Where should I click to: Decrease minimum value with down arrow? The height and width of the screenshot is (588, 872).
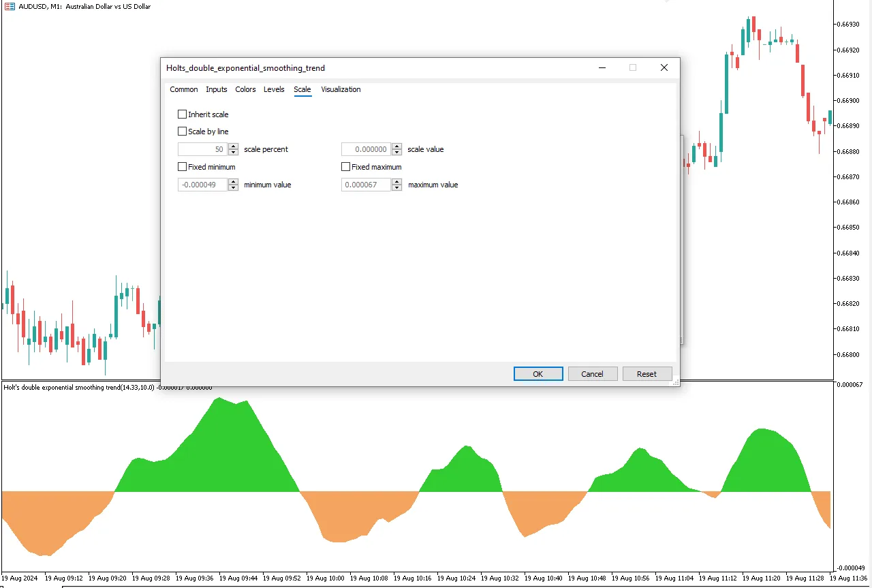coord(234,188)
